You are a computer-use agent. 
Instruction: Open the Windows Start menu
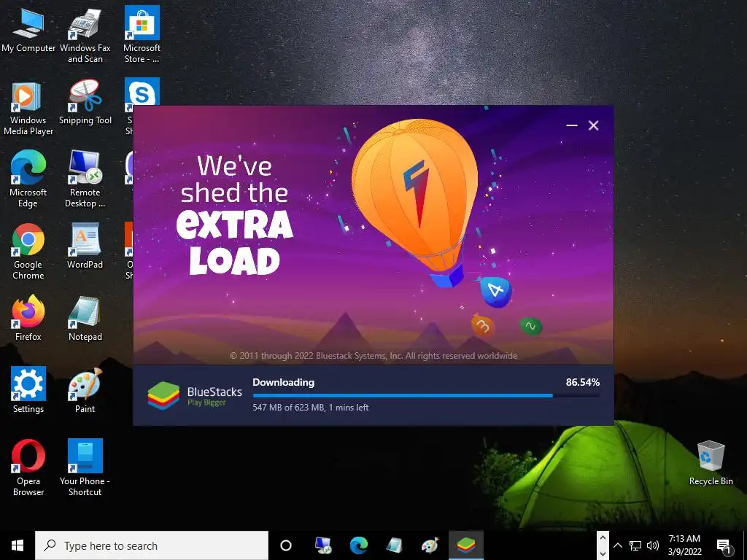[18, 545]
